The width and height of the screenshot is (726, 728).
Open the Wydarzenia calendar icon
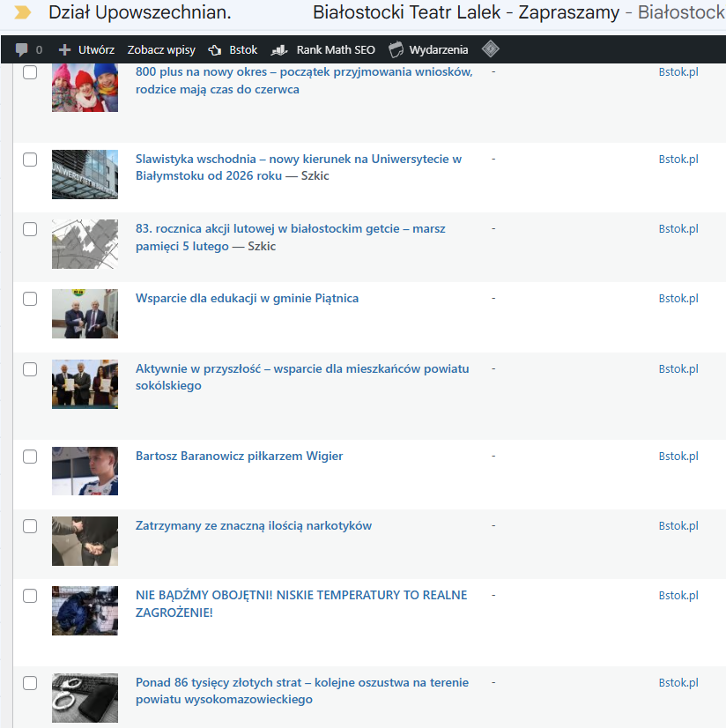pyautogui.click(x=397, y=49)
